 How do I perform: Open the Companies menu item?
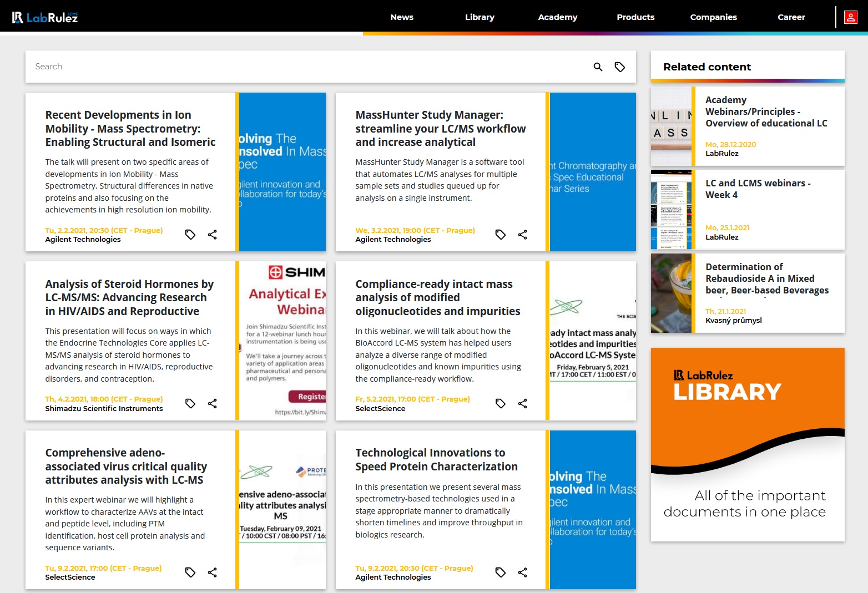[713, 17]
